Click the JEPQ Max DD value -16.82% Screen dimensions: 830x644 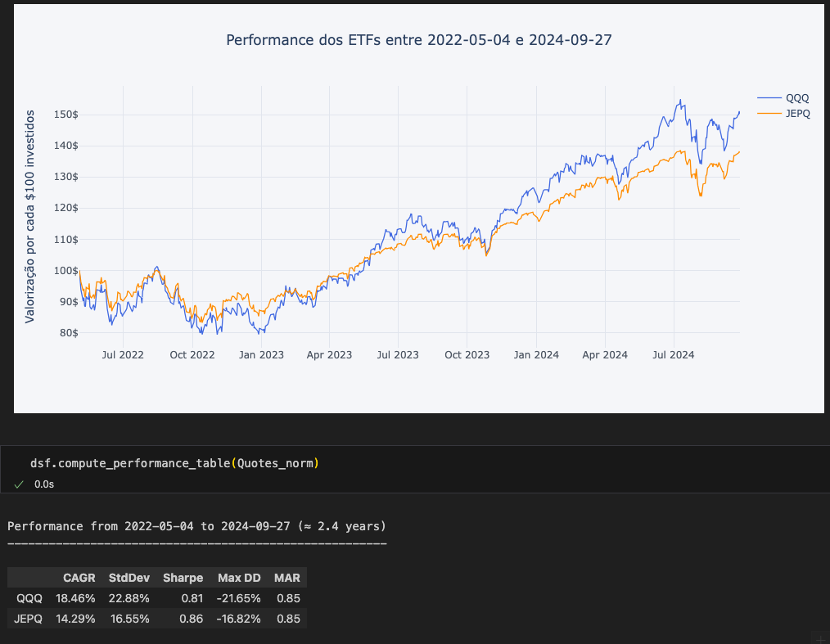point(238,619)
